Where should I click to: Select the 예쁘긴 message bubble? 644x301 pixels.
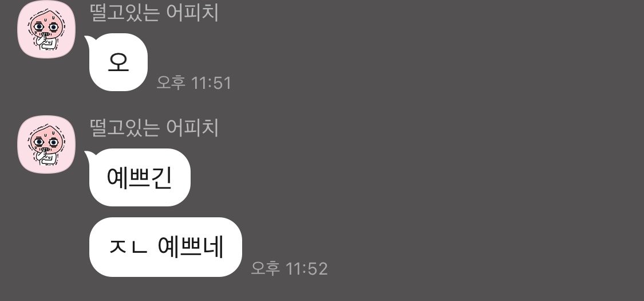pos(140,177)
